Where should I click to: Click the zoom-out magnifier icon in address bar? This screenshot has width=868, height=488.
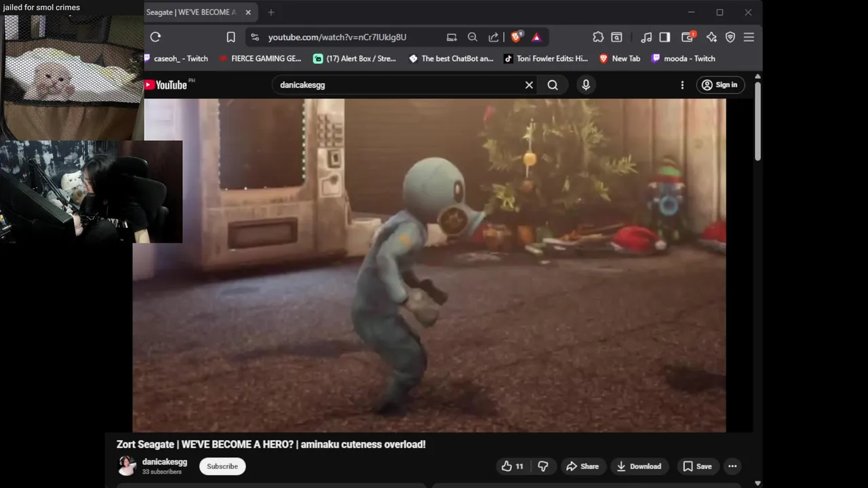click(x=473, y=37)
